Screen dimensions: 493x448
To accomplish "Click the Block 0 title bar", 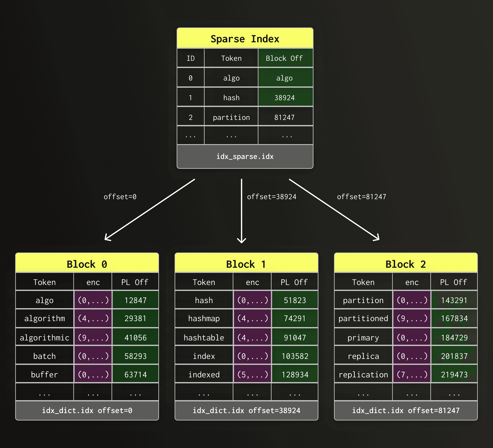I will (x=87, y=264).
